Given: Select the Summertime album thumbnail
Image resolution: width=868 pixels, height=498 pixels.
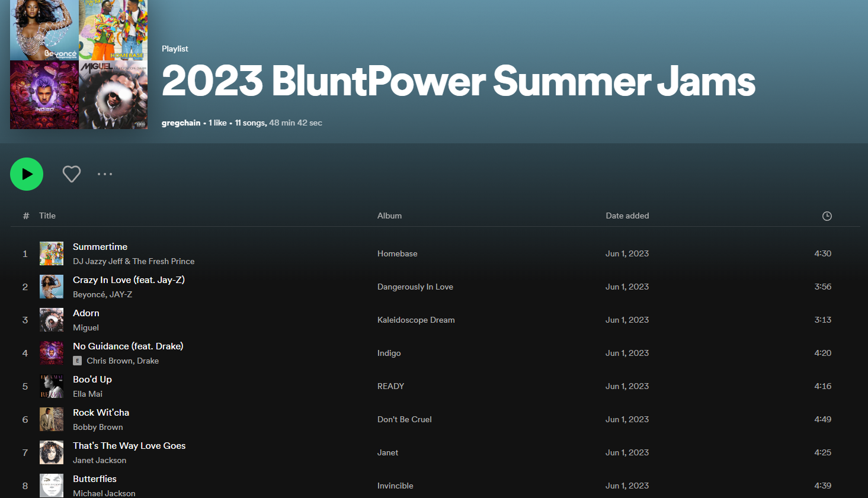Looking at the screenshot, I should (x=52, y=253).
